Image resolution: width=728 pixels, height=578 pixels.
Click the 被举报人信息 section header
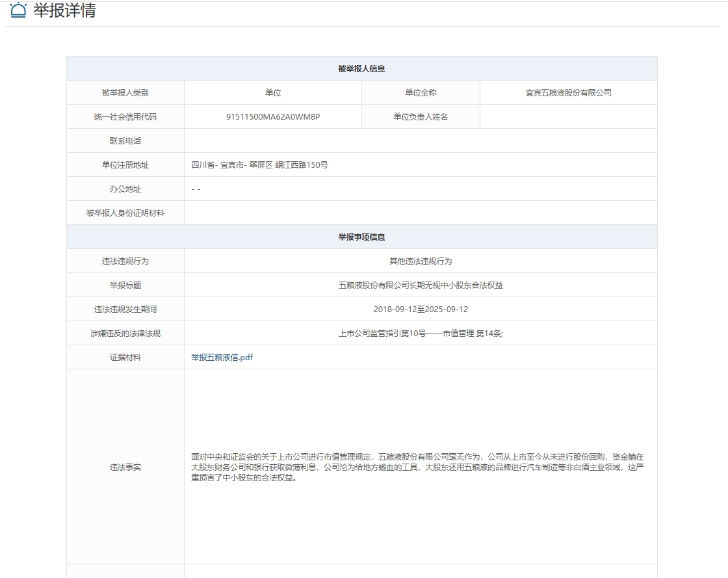(361, 69)
